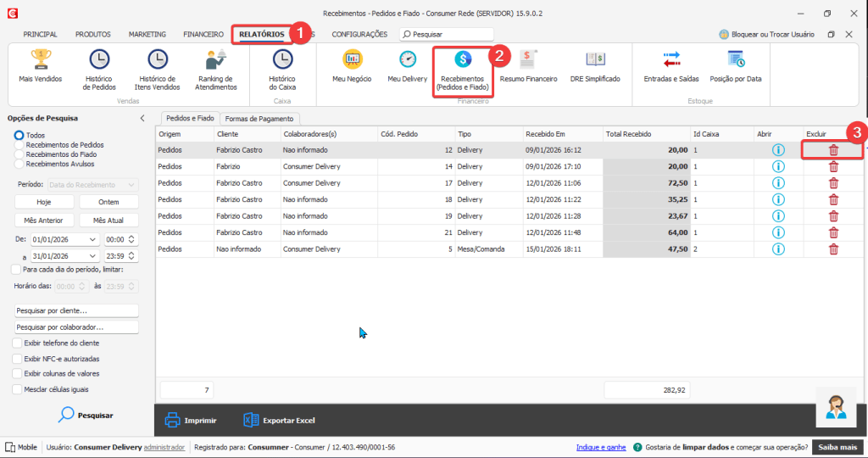The height and width of the screenshot is (458, 868).
Task: Enable Exibir telefone do cliente checkbox
Action: (18, 343)
